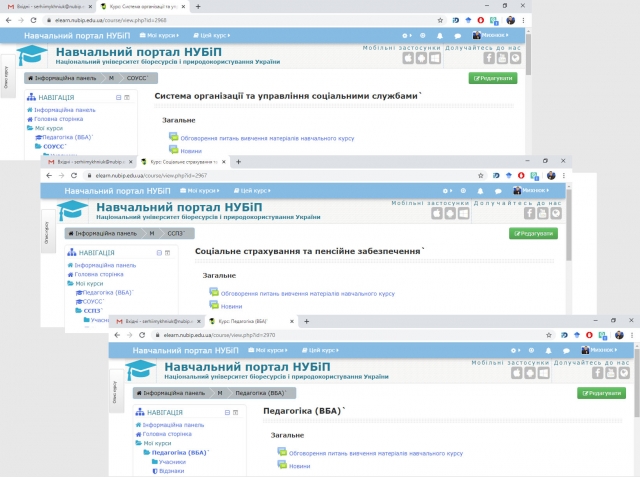Click Facebook icon in middle window
640x477 pixels.
(529, 213)
